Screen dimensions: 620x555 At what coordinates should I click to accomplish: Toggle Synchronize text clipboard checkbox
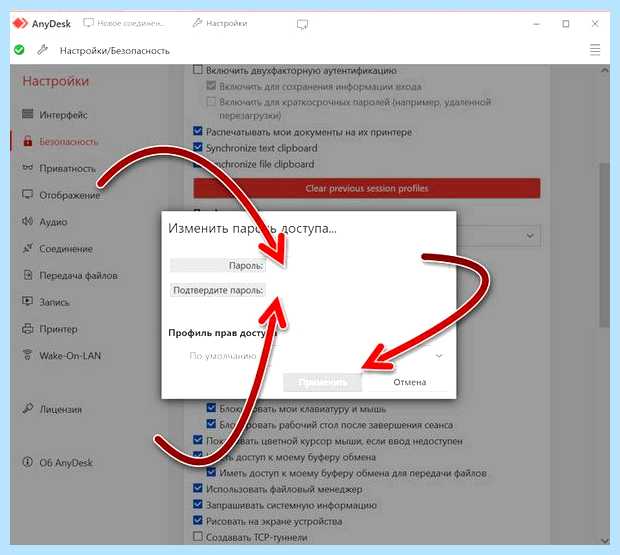198,147
